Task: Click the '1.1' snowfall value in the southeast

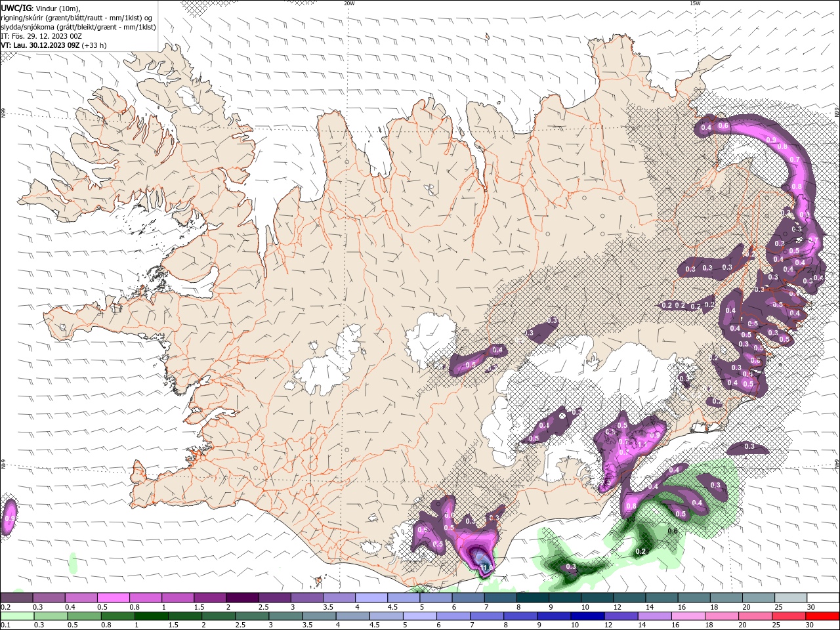Action: [642, 444]
